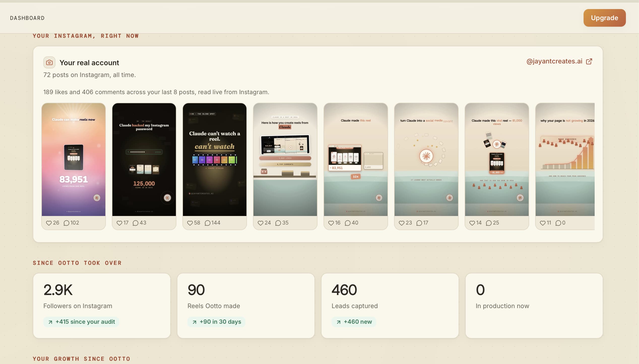
Task: Click the comment icon showing 0 comments
Action: point(558,223)
